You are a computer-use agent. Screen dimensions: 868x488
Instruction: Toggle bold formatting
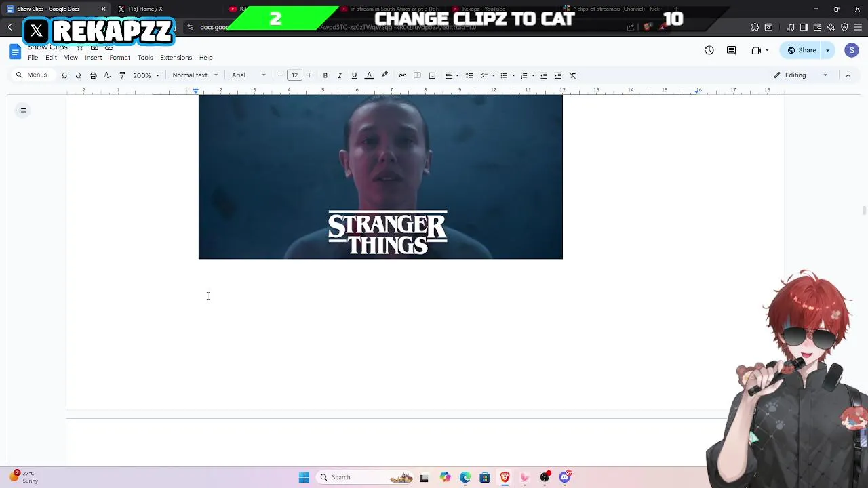point(325,75)
